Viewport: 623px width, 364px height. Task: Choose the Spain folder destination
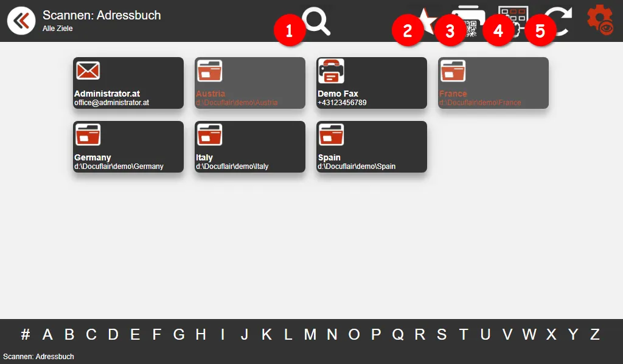coord(371,146)
